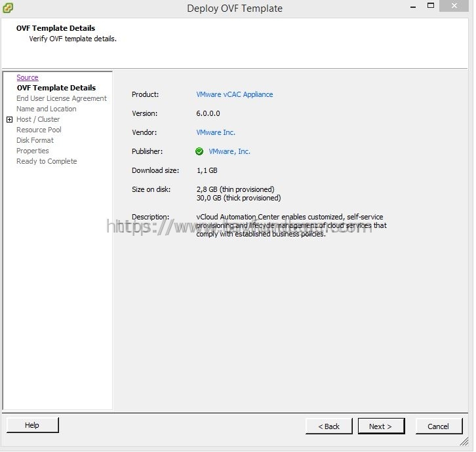476x452 pixels.
Task: Click the Verify OVF template details text
Action: [x=73, y=39]
